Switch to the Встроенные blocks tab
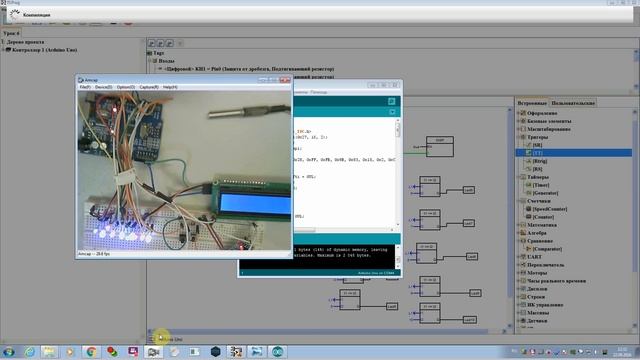 click(x=532, y=103)
